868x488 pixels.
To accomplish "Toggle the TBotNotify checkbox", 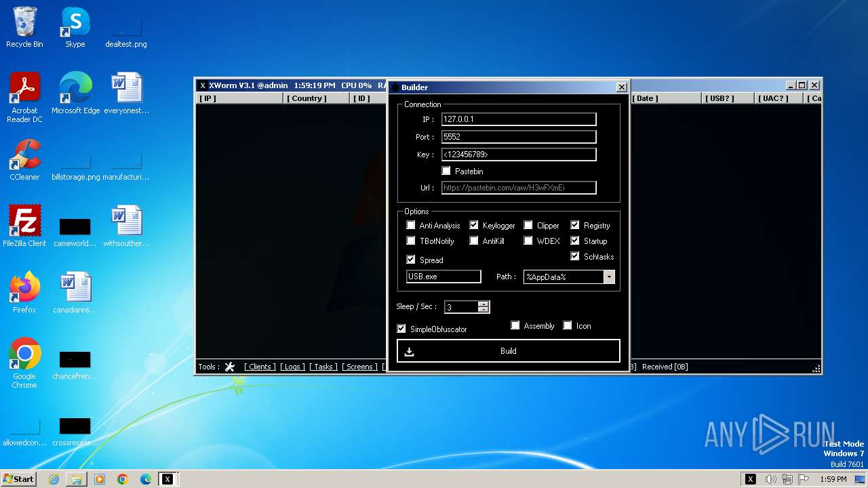I will [411, 241].
